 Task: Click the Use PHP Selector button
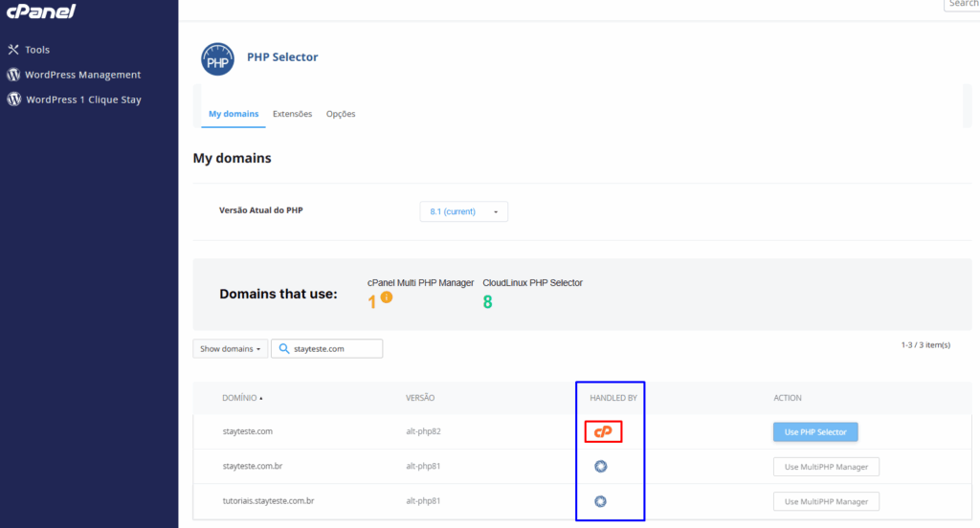point(815,432)
